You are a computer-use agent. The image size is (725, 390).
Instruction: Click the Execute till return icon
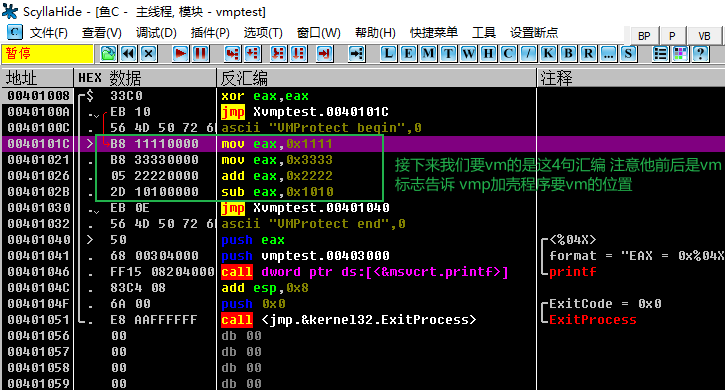(x=325, y=54)
